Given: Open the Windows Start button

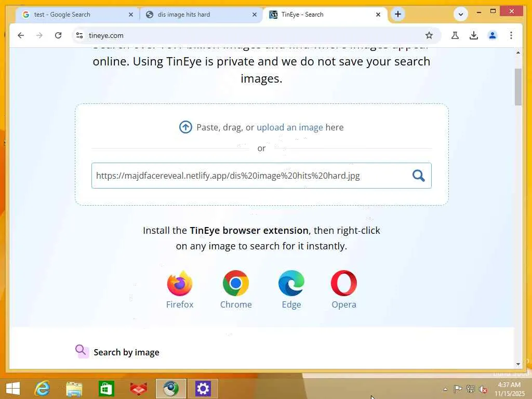Looking at the screenshot, I should [13, 389].
